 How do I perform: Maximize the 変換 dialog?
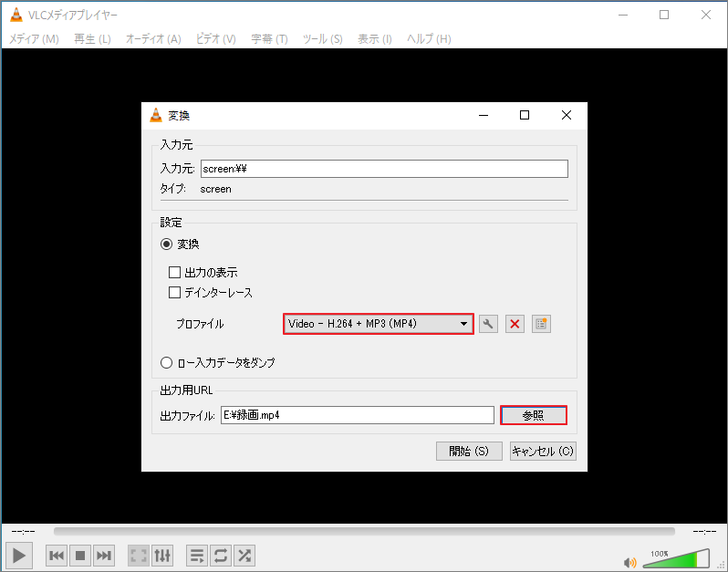[525, 115]
